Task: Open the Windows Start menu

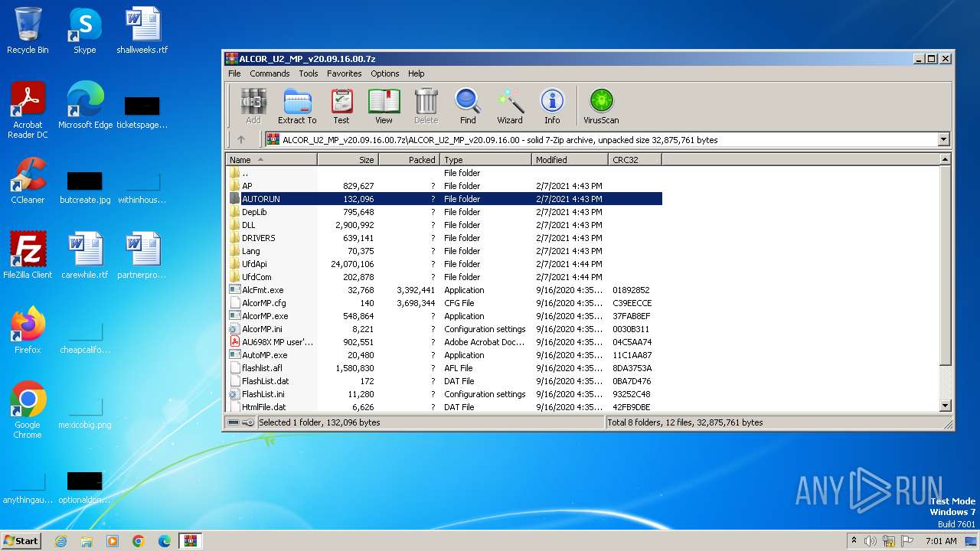Action: 21,540
